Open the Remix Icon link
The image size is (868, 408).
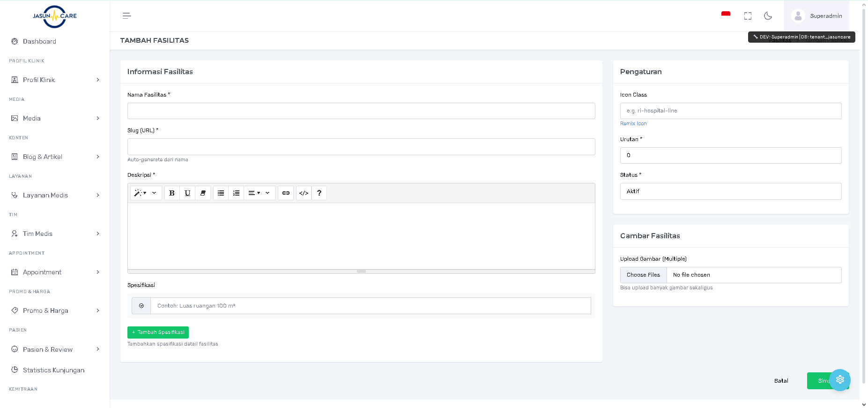click(633, 124)
